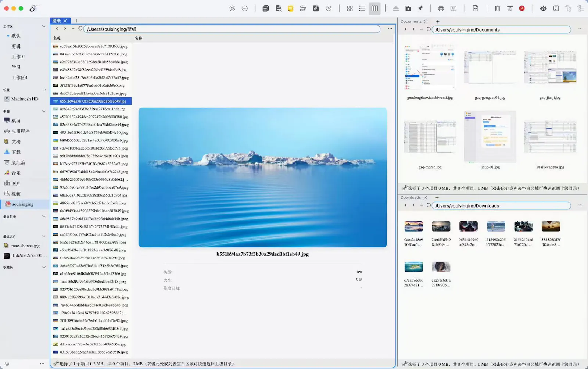588x369 pixels.
Task: Select file 5f158ff36c1a077fce3bb01a0afcb9e0.png
Action: click(x=91, y=86)
